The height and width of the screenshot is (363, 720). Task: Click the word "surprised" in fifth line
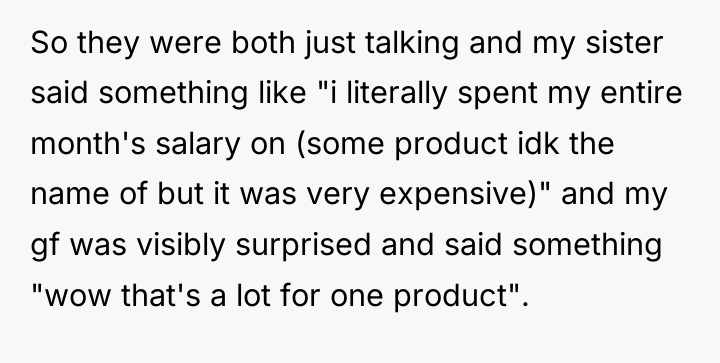(303, 246)
